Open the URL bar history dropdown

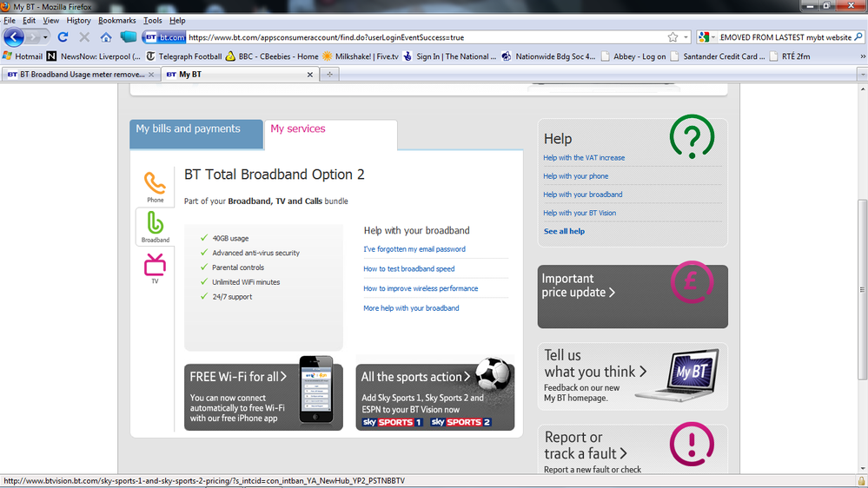[686, 37]
